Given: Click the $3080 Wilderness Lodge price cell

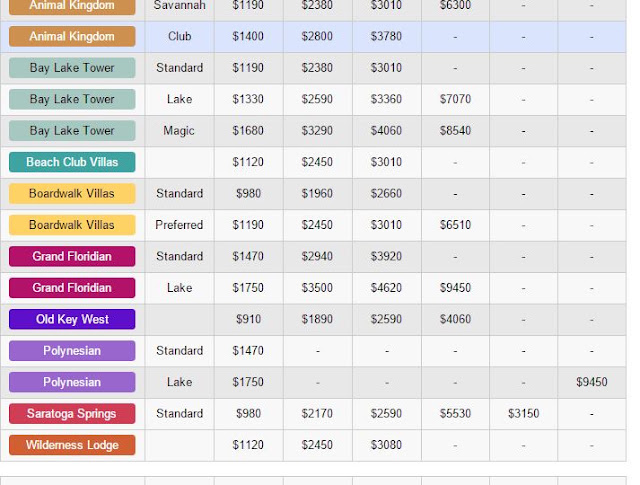Looking at the screenshot, I should coord(386,445).
